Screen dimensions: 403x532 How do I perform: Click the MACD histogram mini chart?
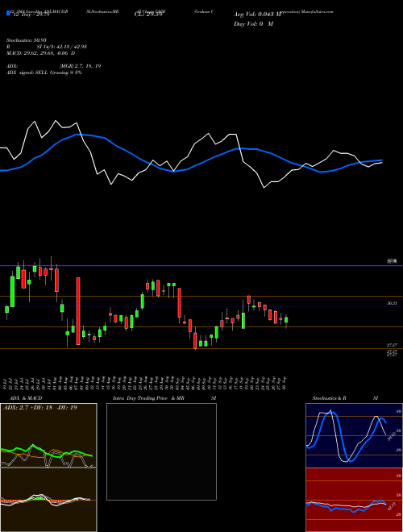(48, 500)
